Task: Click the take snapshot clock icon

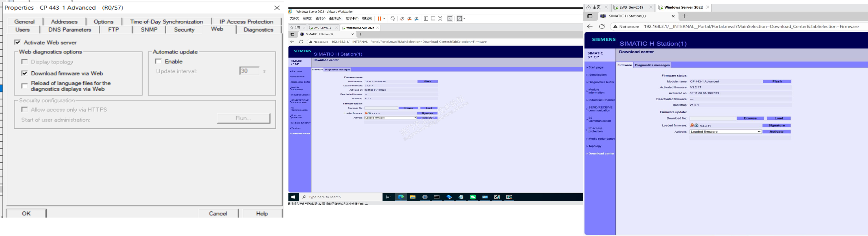Action: click(x=402, y=19)
